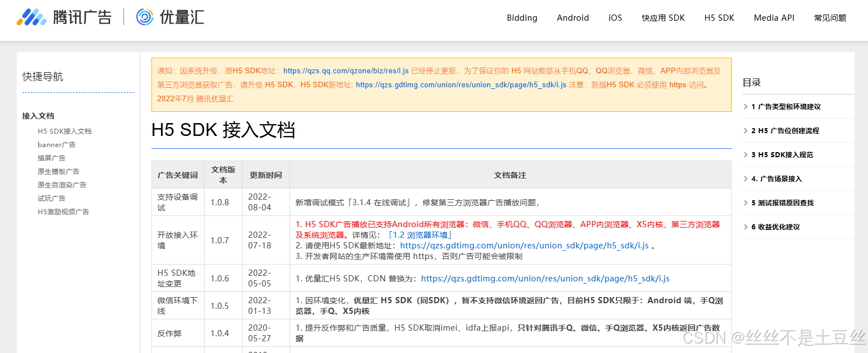Open Media API in top navigation
868x353 pixels.
click(x=774, y=18)
